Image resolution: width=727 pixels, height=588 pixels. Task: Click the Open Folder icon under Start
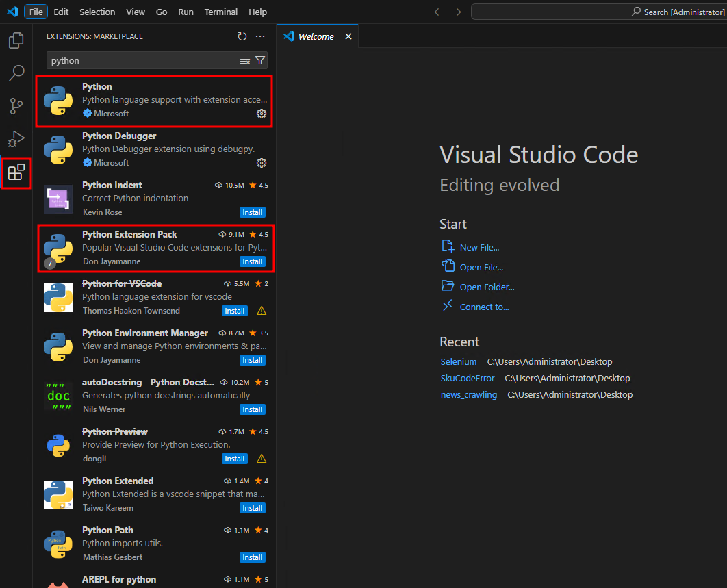tap(448, 286)
